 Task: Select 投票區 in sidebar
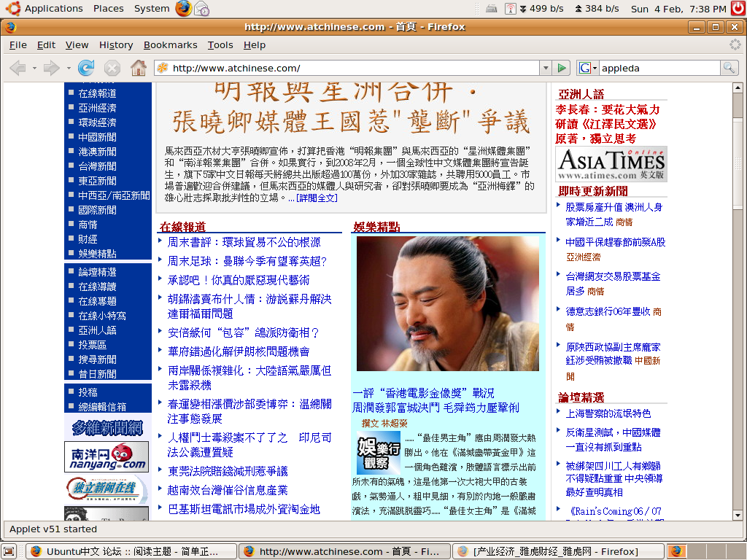tap(93, 345)
